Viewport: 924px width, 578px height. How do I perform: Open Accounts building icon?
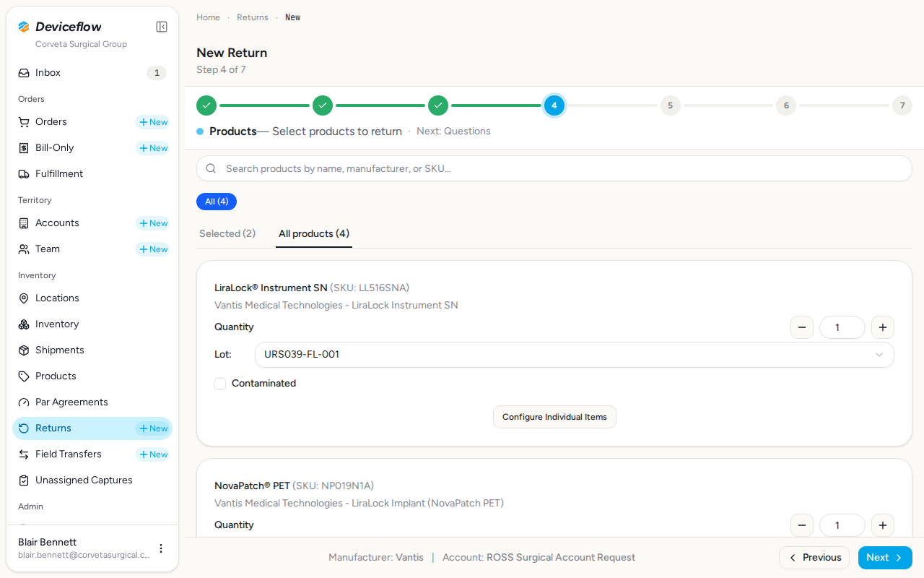click(24, 223)
